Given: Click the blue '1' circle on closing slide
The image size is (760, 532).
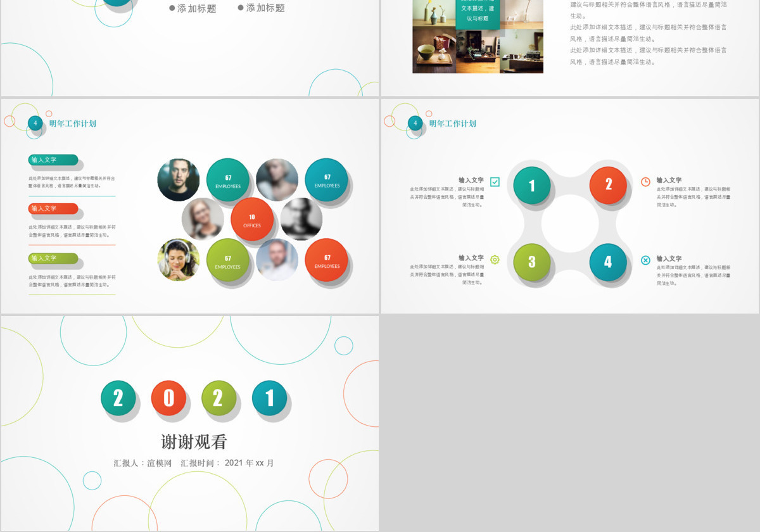Looking at the screenshot, I should (x=270, y=398).
